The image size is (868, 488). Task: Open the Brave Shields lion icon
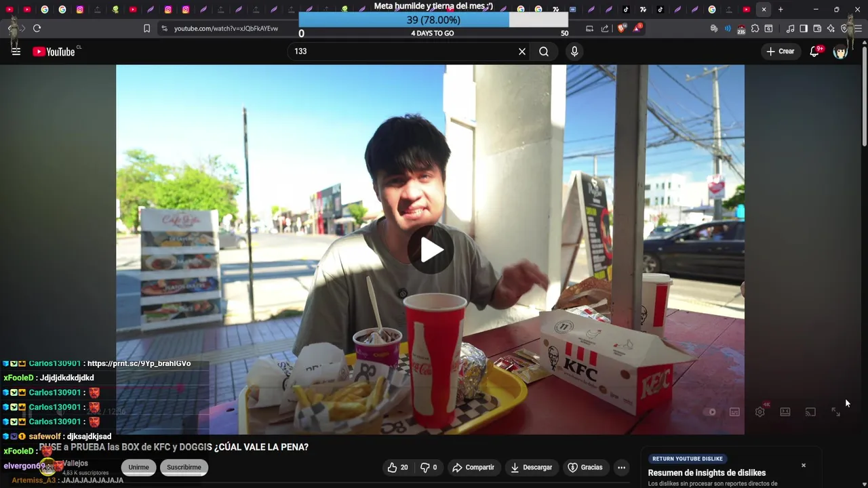pyautogui.click(x=622, y=28)
